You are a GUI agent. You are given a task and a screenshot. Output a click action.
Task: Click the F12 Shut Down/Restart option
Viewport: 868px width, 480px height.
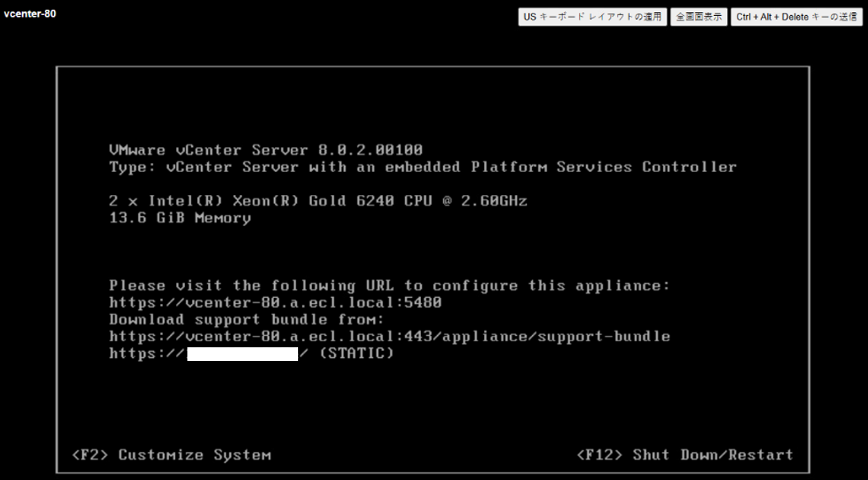[685, 455]
